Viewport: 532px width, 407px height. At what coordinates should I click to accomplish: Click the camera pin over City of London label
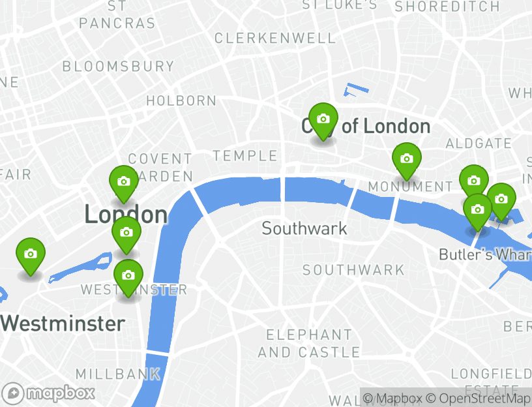coord(323,121)
